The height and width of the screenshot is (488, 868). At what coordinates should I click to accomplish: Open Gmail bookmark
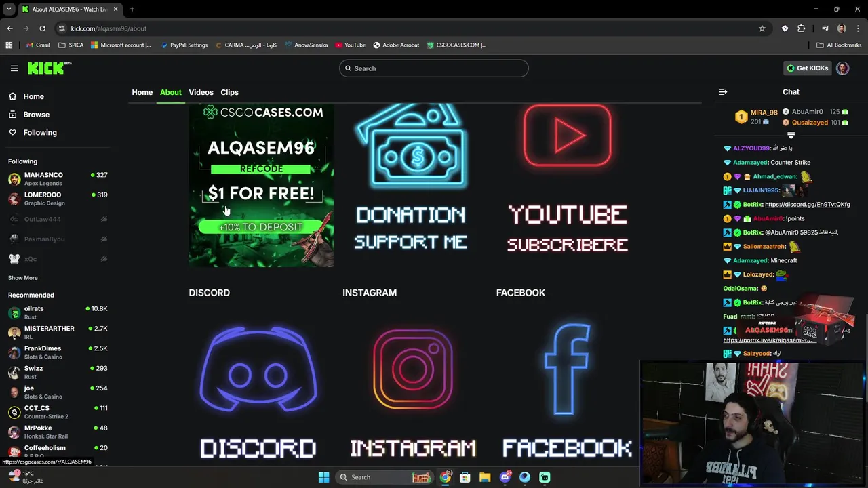tap(37, 45)
